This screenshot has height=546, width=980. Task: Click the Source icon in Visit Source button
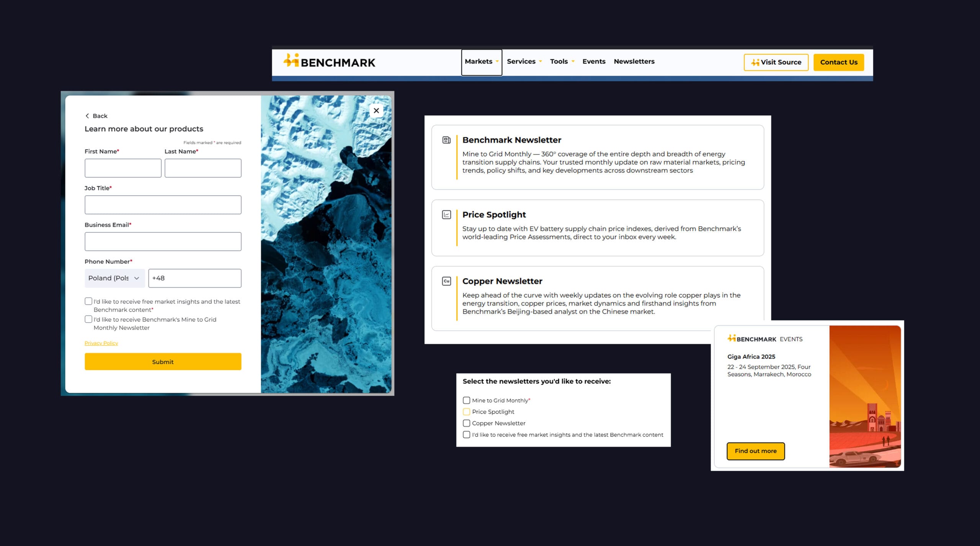[755, 62]
